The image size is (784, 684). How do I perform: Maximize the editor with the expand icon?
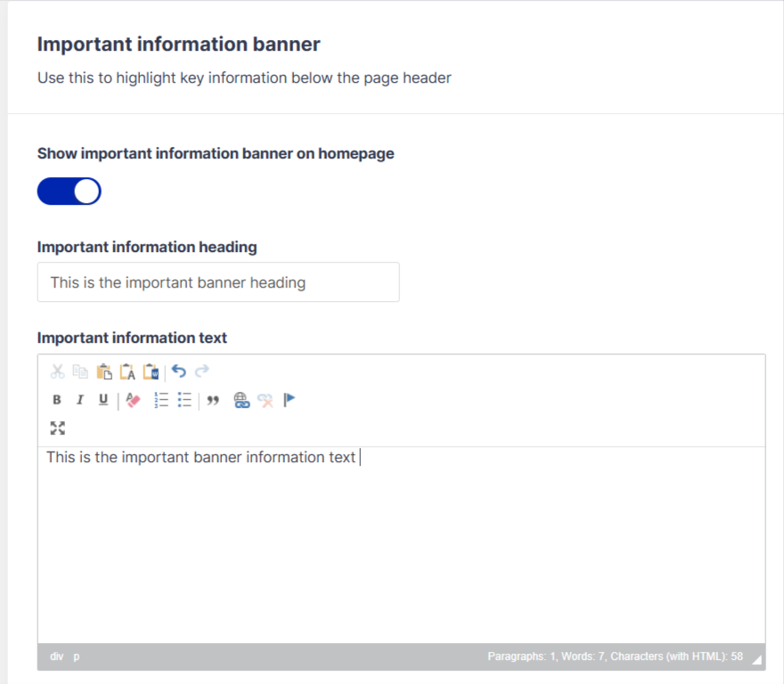tap(58, 428)
